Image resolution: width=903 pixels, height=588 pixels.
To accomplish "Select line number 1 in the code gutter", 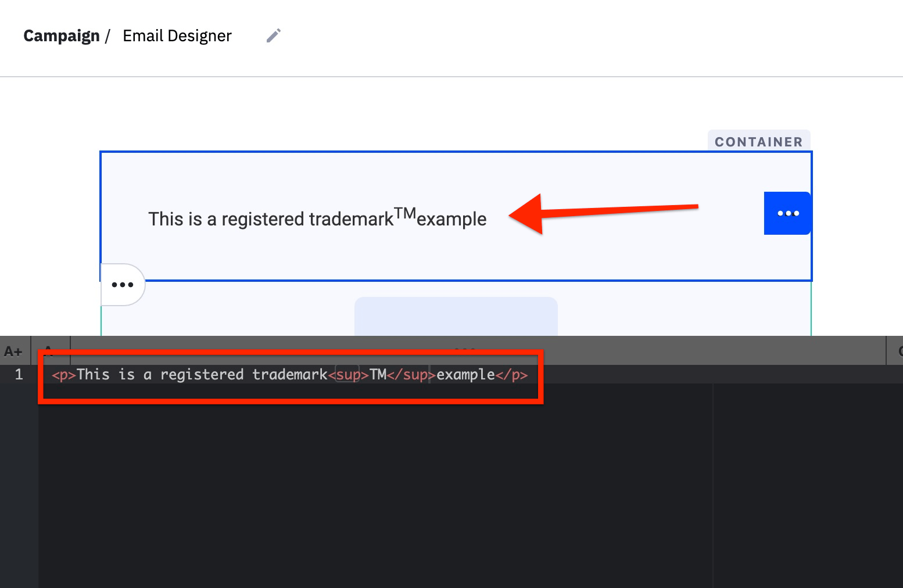I will [19, 374].
